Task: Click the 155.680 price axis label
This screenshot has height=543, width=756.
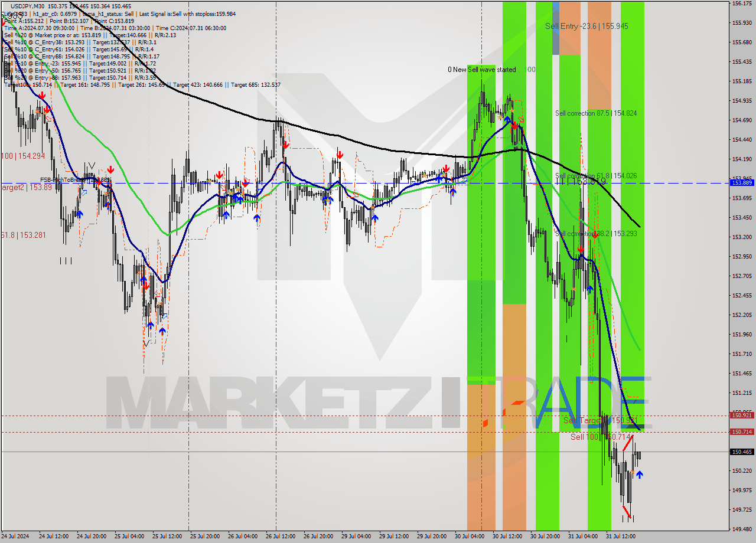Action: click(742, 42)
